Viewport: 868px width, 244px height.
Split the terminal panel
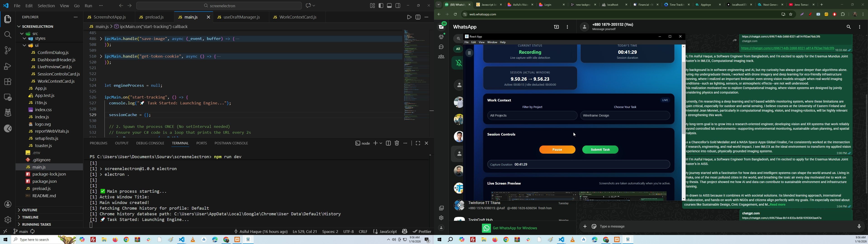(388, 143)
